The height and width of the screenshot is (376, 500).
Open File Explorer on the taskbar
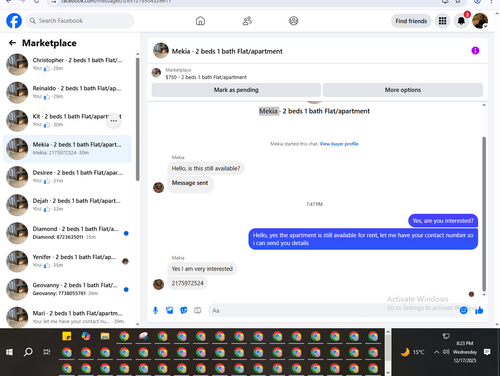pyautogui.click(x=105, y=336)
